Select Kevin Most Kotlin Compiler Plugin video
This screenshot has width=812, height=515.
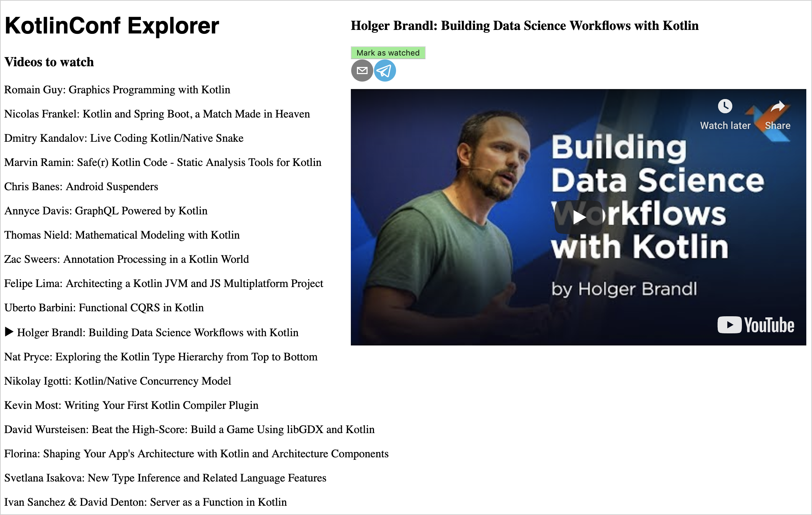point(131,405)
